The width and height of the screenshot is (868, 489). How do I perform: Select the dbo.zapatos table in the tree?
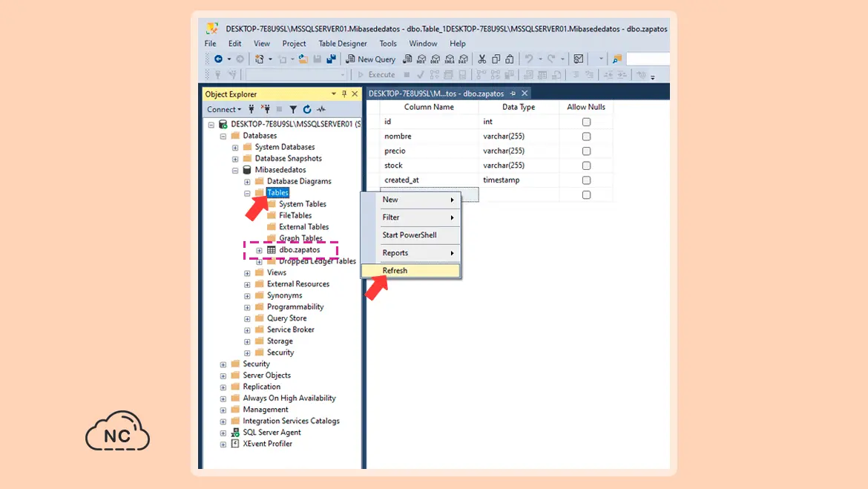(300, 250)
